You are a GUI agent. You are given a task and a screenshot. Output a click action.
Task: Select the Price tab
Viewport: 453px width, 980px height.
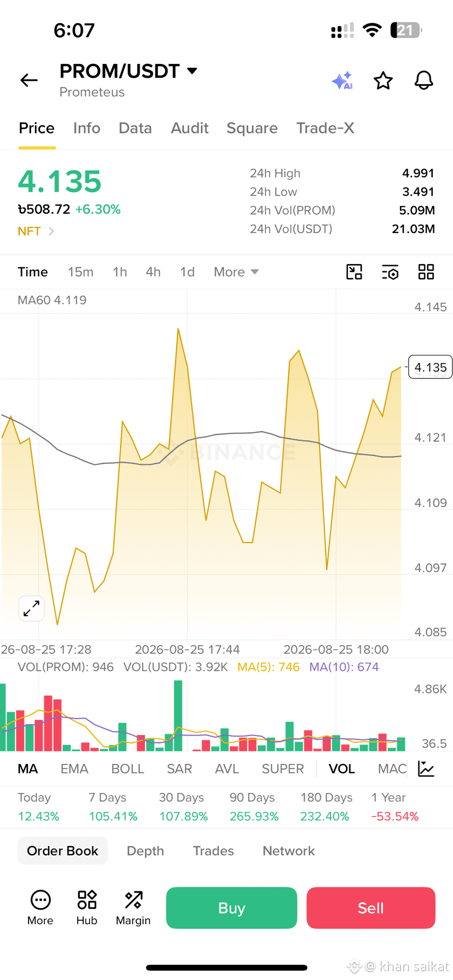[37, 128]
